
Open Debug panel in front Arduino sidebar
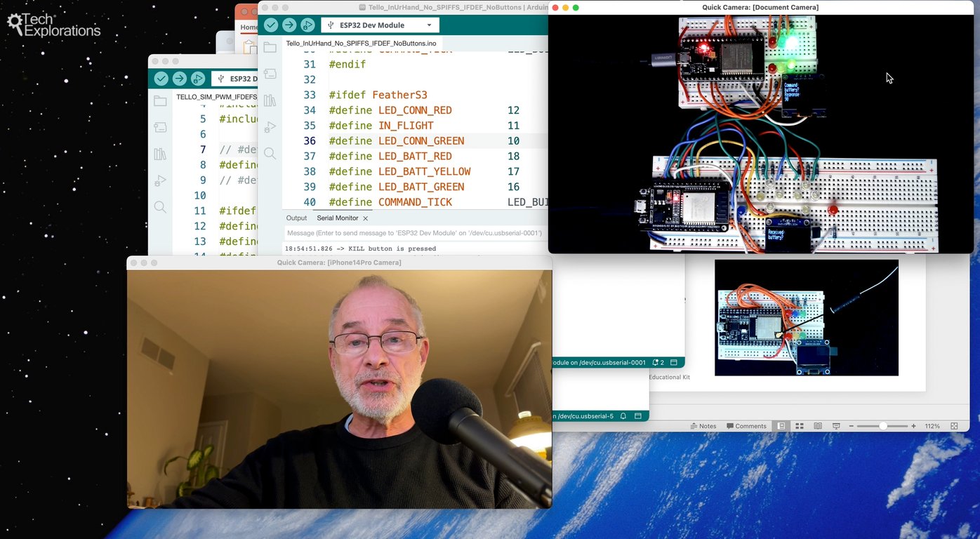point(270,127)
